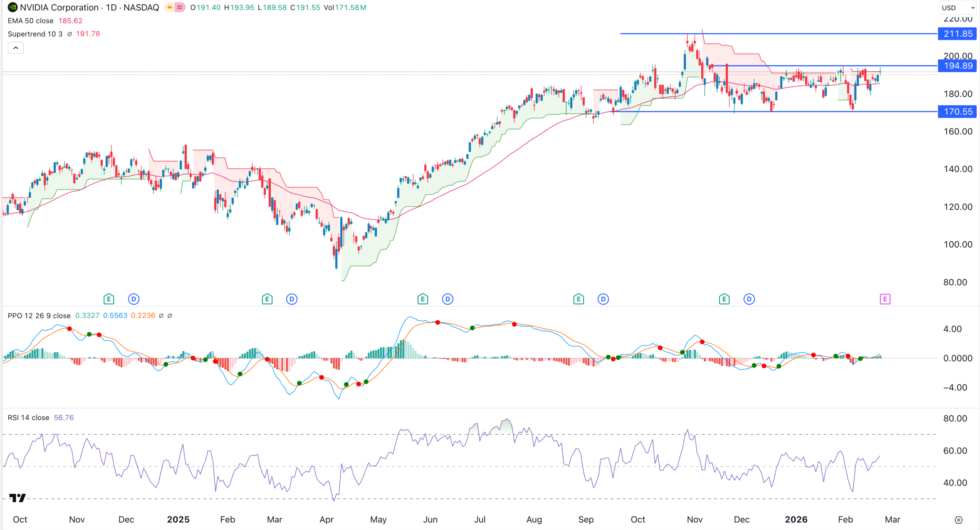Viewport: 980px width, 530px height.
Task: Select the EMA 50 close indicator legend
Action: (x=31, y=21)
